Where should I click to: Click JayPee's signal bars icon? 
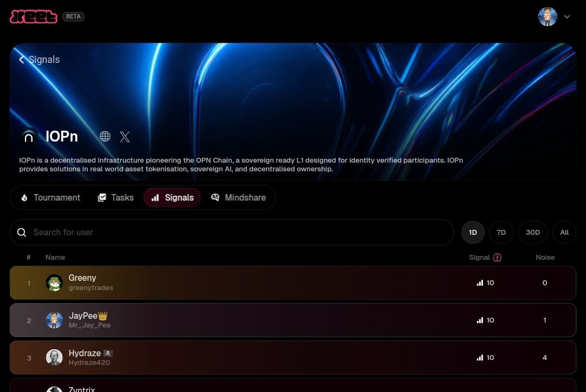click(480, 320)
